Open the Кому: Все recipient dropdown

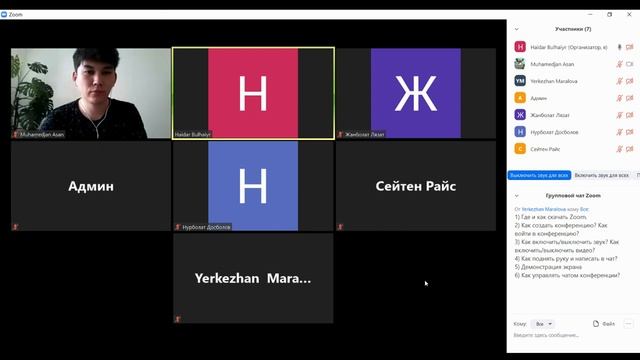[x=543, y=324]
